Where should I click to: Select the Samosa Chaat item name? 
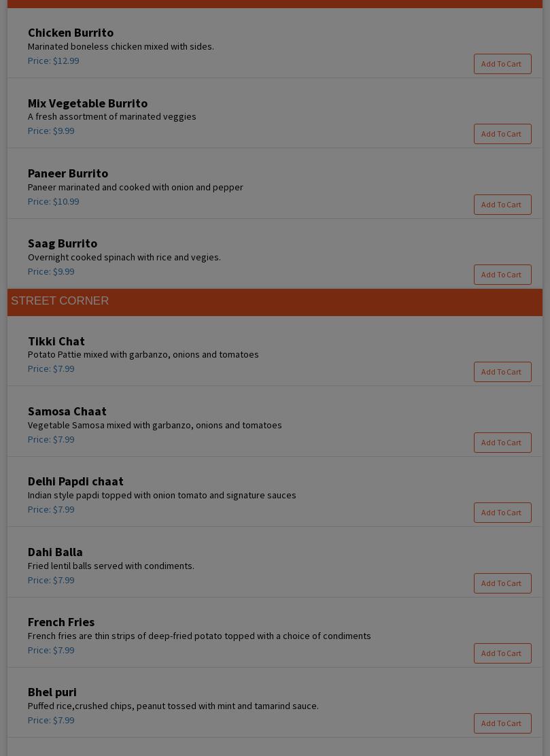(x=67, y=411)
